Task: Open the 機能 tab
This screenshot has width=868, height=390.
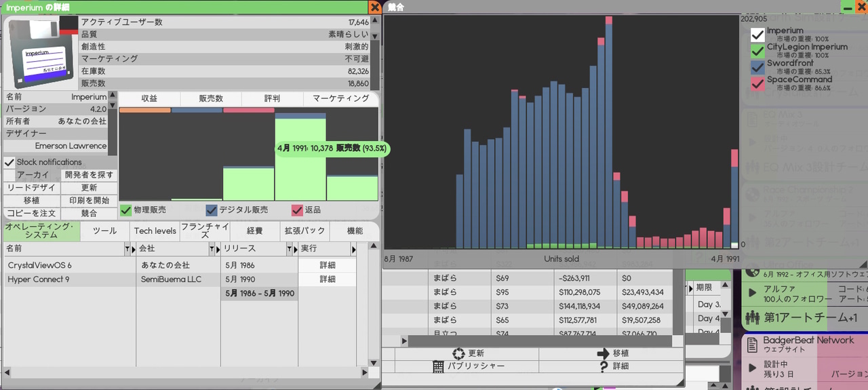Action: 355,231
